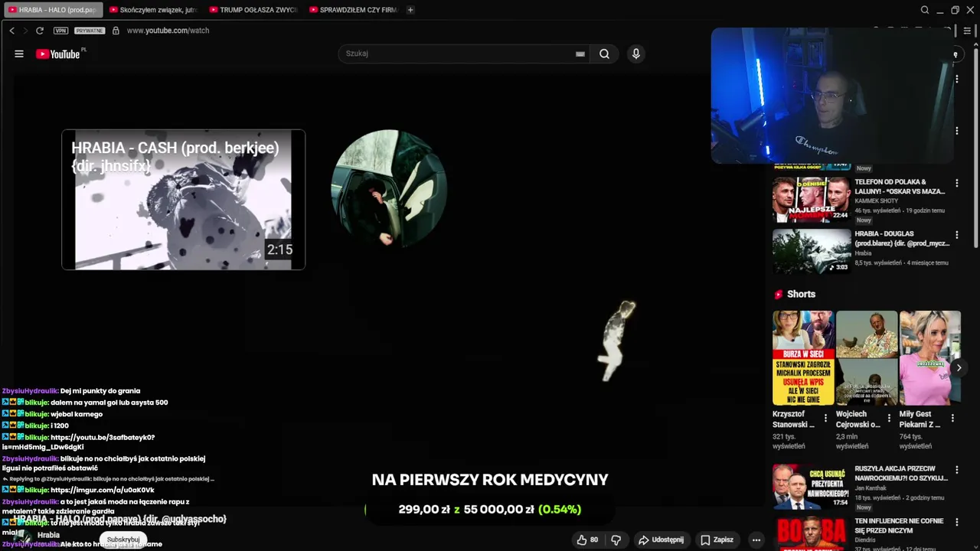
Task: Open the circular channel end-screen thumbnail
Action: click(389, 188)
